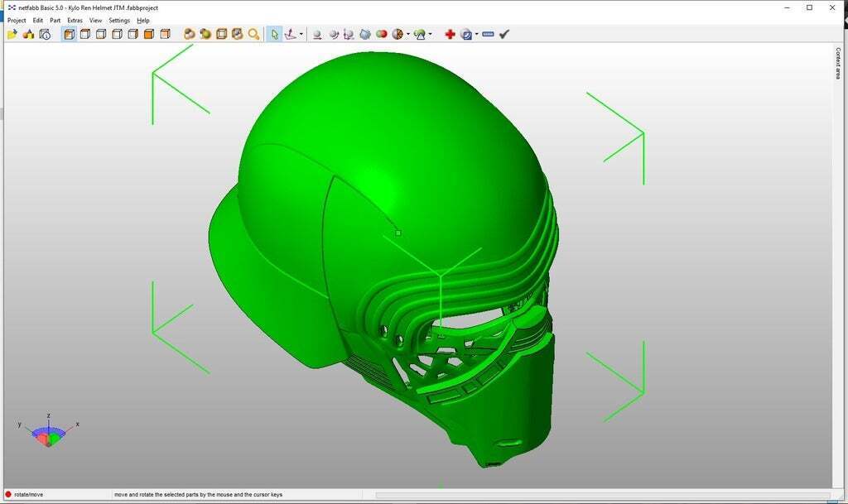This screenshot has height=504, width=848.
Task: Select the fully orange cube view icon
Action: 149,34
